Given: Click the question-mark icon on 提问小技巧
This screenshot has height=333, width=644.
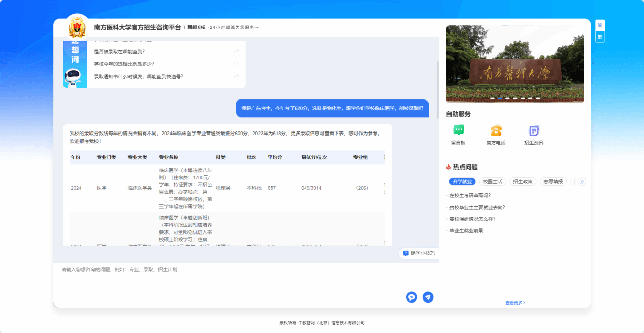Looking at the screenshot, I should click(406, 253).
